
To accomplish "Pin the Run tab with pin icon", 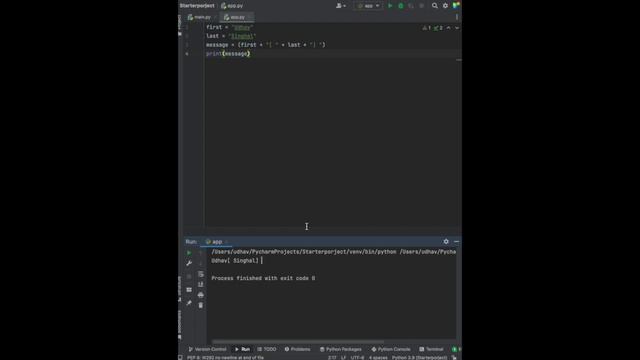I will click(x=189, y=303).
